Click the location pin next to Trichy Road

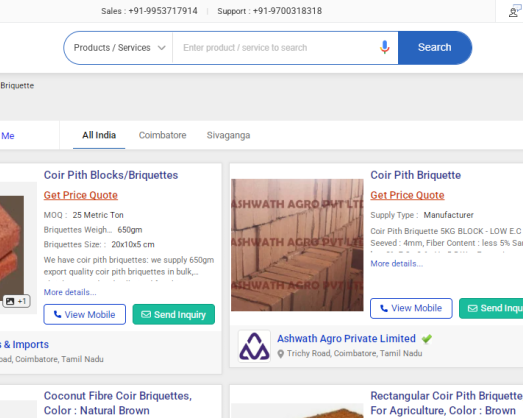pyautogui.click(x=281, y=354)
